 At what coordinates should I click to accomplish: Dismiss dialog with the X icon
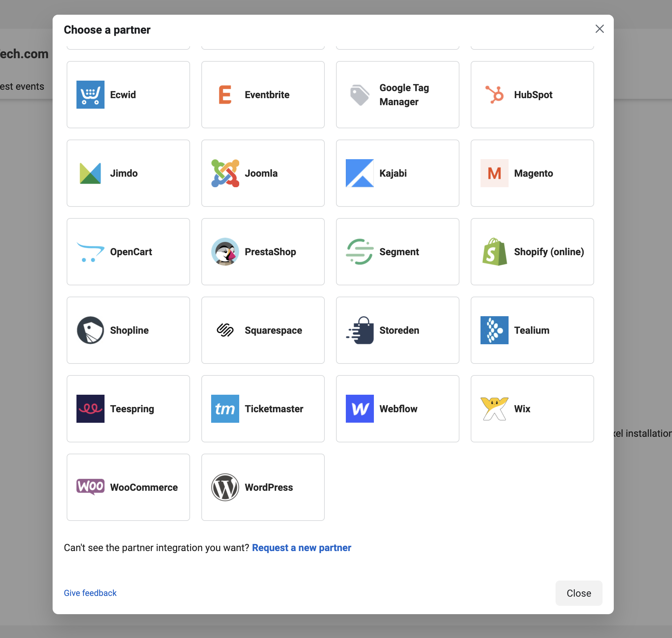click(599, 29)
